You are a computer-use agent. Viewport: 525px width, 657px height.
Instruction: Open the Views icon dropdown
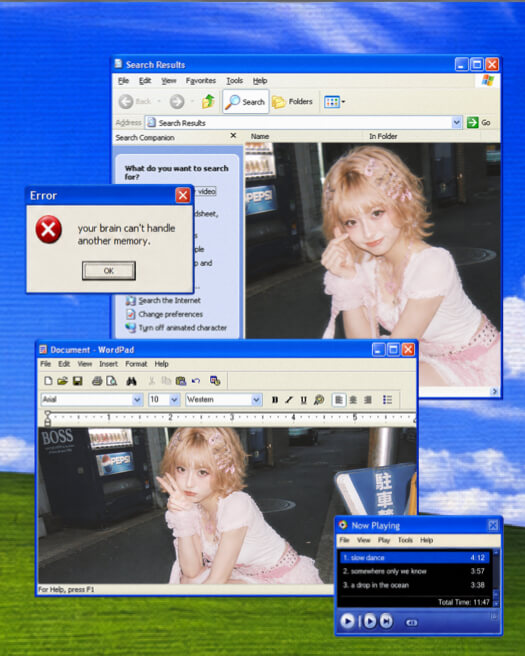point(334,102)
